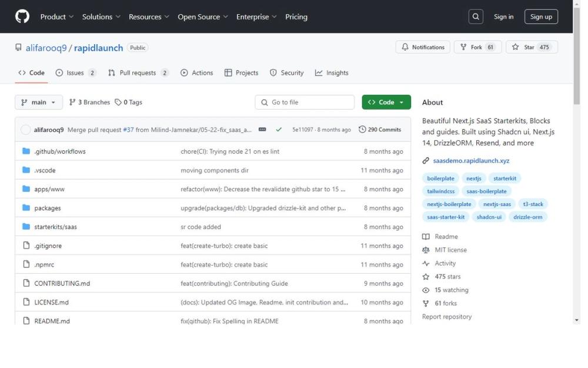Click the apps/www folder icon
This screenshot has width=588, height=368.
point(26,188)
